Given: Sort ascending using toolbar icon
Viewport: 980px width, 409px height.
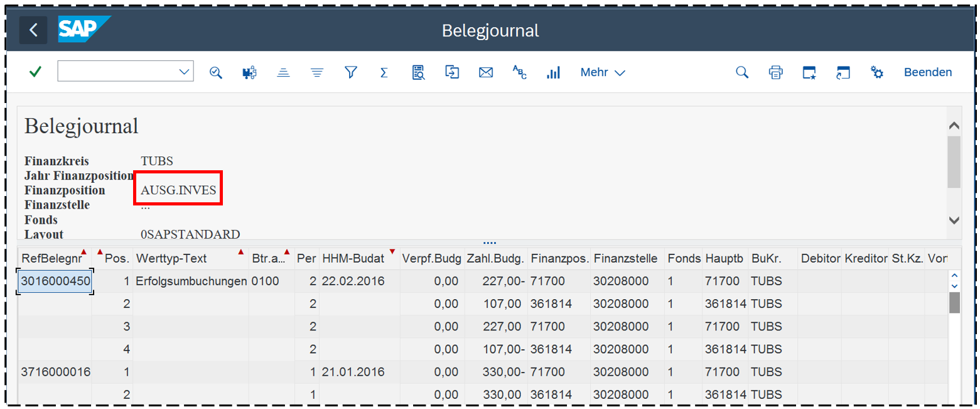Looking at the screenshot, I should tap(284, 72).
